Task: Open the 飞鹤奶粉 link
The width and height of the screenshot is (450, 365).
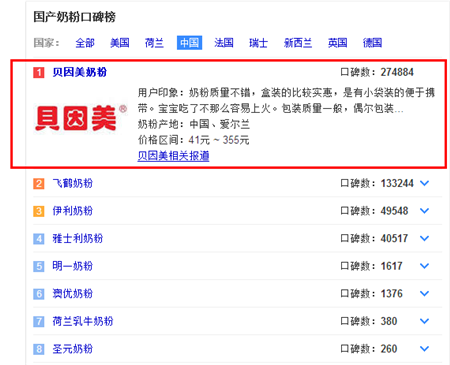Action: [73, 183]
